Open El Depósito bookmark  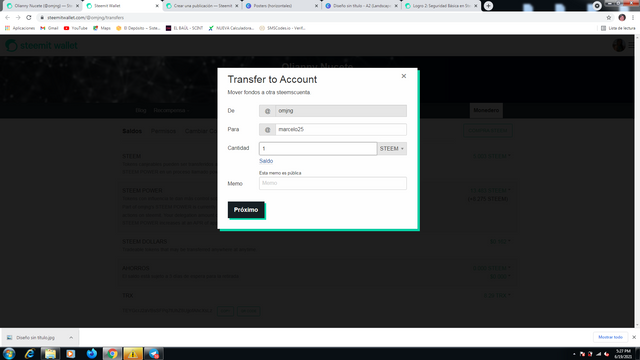pyautogui.click(x=138, y=28)
